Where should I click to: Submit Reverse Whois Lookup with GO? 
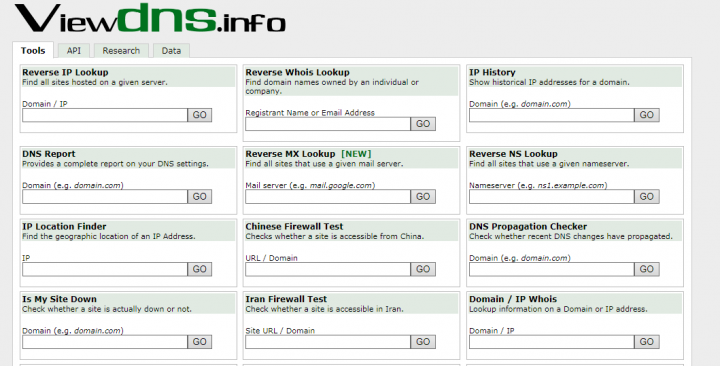(x=423, y=124)
